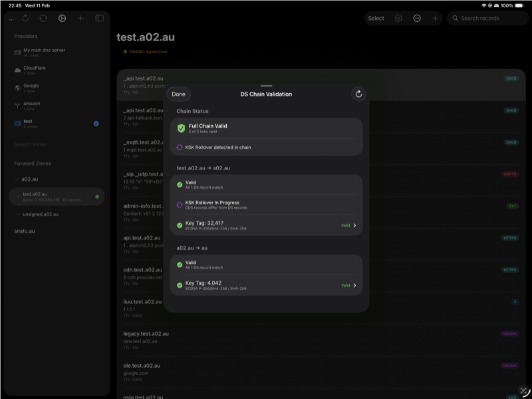The image size is (532, 399).
Task: Open the ellipsis menu in the sidebar toolbar
Action: [11, 19]
